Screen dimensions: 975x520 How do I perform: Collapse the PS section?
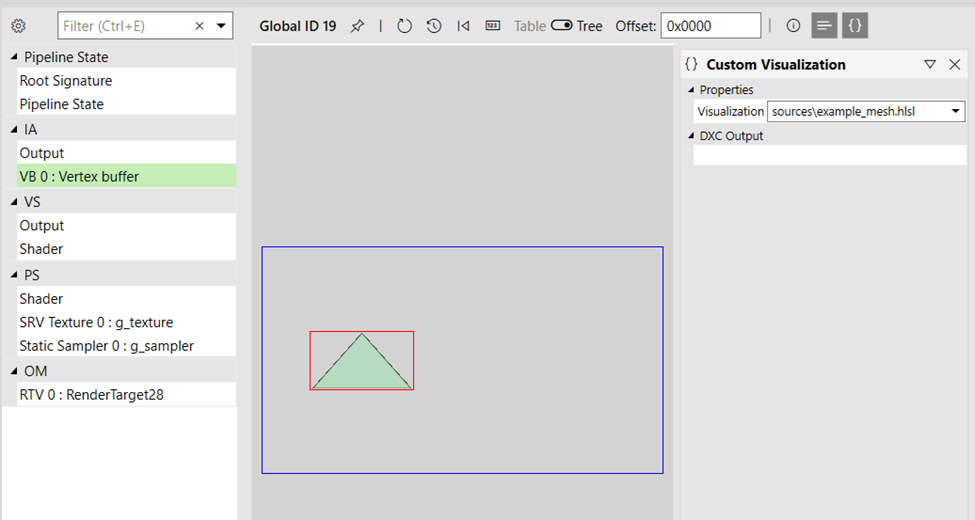pyautogui.click(x=14, y=275)
